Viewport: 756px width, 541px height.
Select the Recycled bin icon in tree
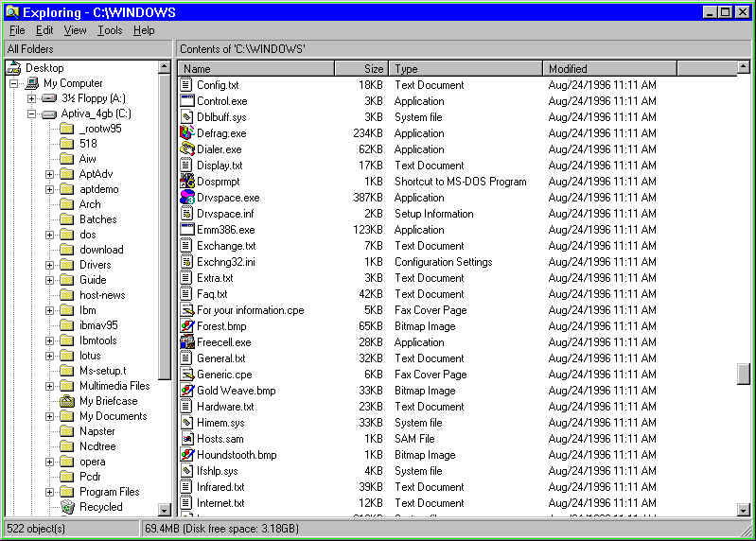pos(67,507)
